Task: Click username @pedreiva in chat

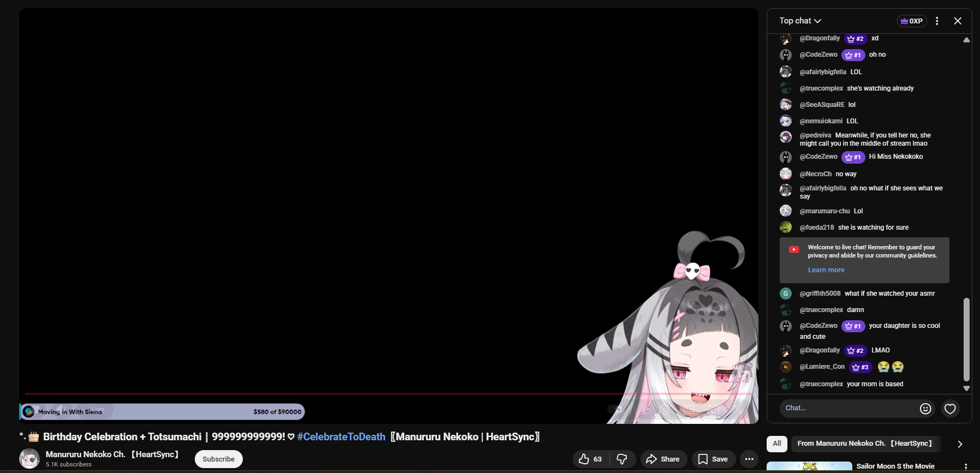Action: pos(816,135)
